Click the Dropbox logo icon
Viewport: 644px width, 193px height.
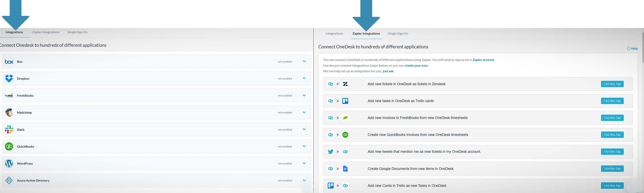click(9, 78)
